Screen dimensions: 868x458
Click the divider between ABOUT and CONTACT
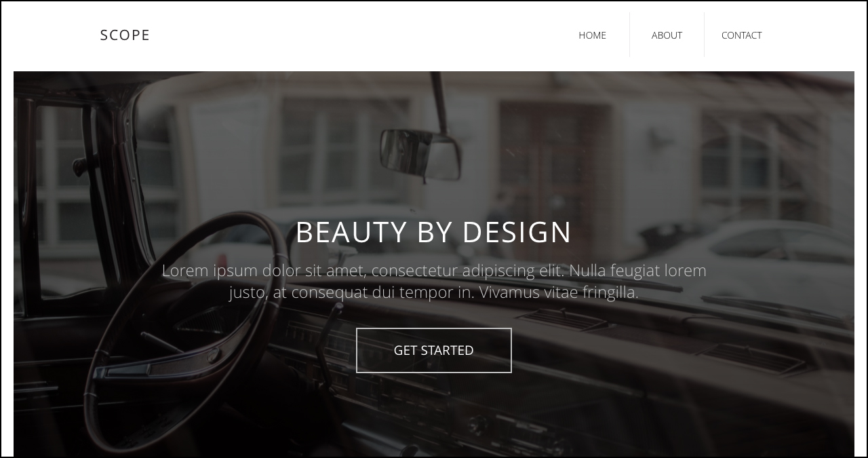[704, 35]
